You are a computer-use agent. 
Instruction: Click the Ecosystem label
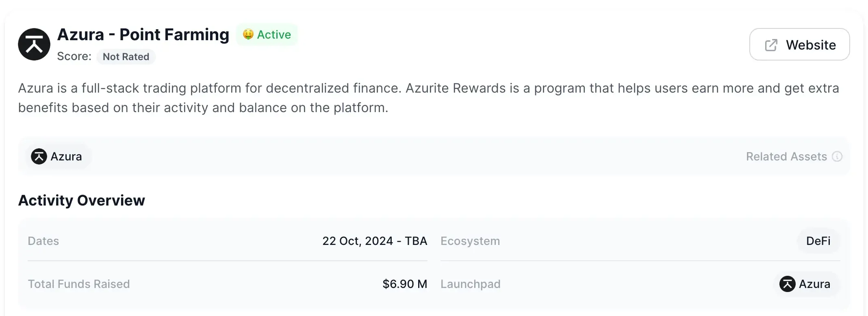[470, 241]
